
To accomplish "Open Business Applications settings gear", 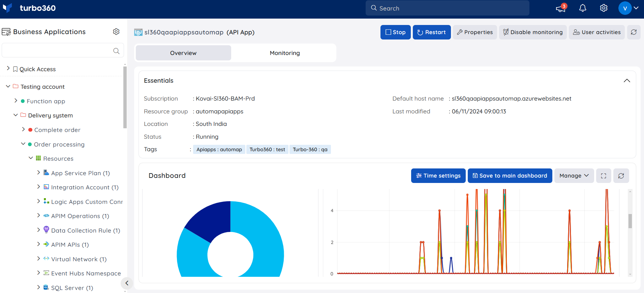I will tap(116, 31).
